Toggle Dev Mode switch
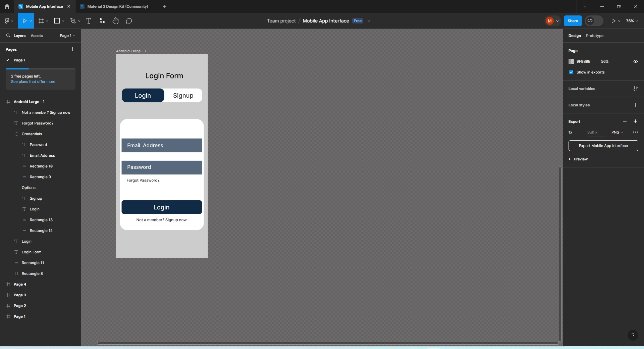 pos(594,21)
